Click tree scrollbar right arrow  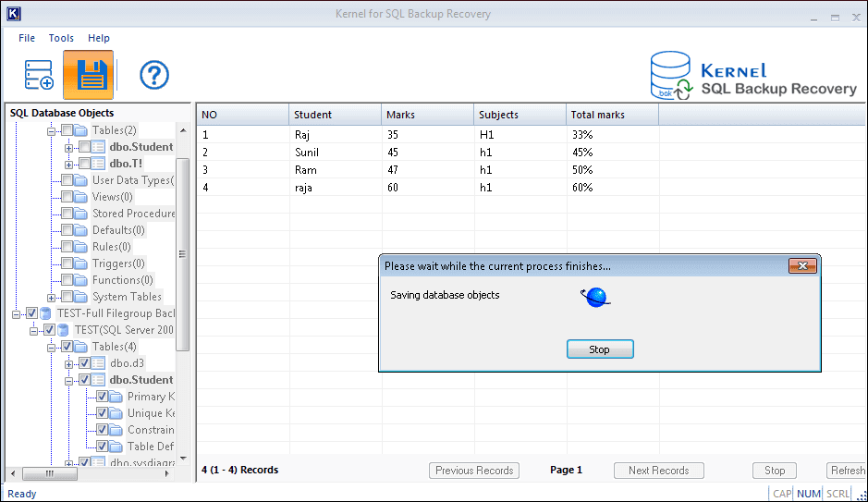tap(167, 473)
